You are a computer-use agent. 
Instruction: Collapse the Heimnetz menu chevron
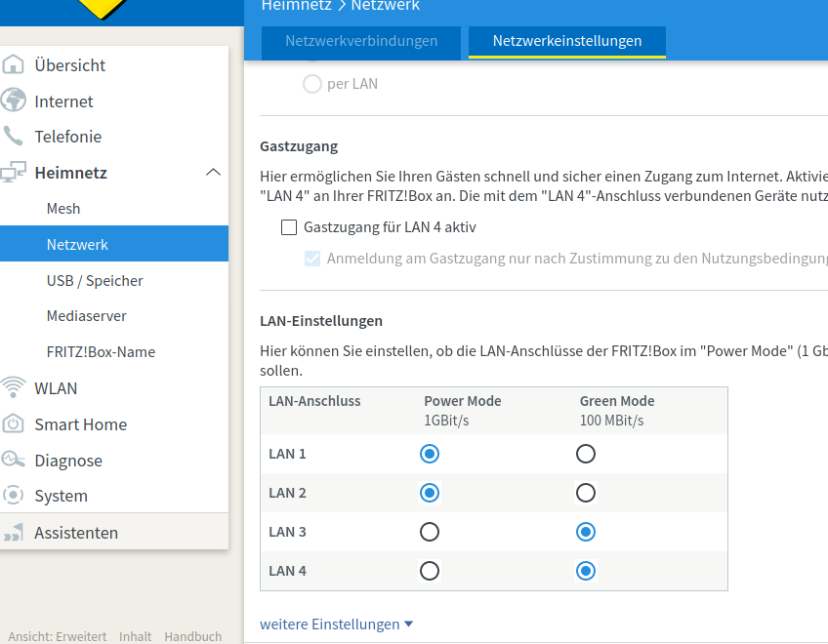tap(213, 173)
